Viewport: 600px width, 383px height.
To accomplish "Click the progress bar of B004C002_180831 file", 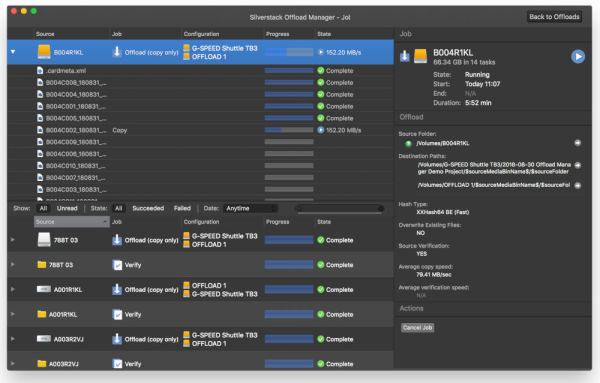I will [x=289, y=130].
